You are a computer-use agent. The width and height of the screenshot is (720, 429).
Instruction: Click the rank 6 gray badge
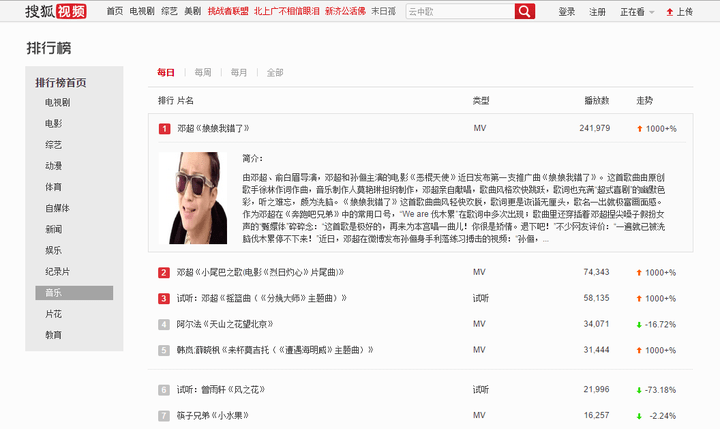[164, 390]
